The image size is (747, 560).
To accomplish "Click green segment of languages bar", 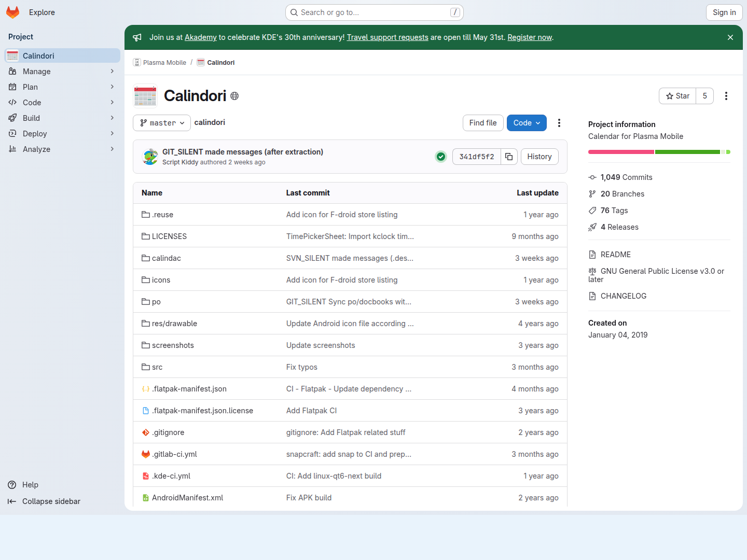I will (687, 152).
